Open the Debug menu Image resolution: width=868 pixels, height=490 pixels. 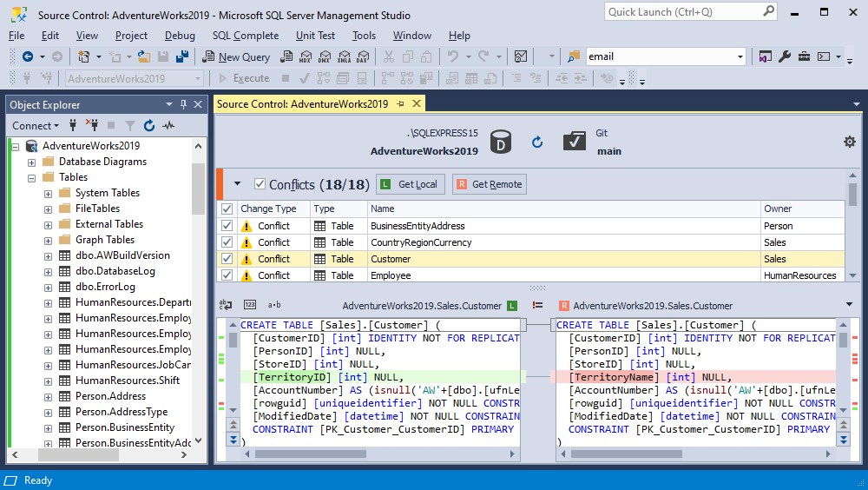click(180, 36)
